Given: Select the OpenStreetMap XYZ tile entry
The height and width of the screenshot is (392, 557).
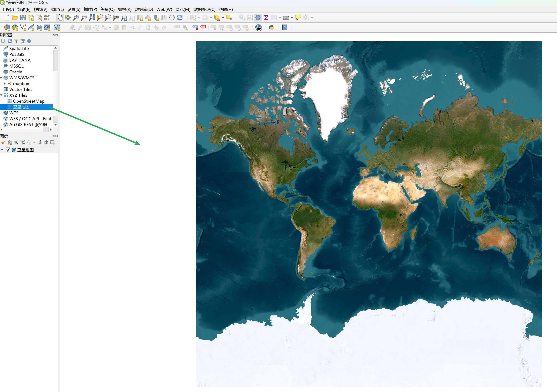Looking at the screenshot, I should click(x=28, y=101).
